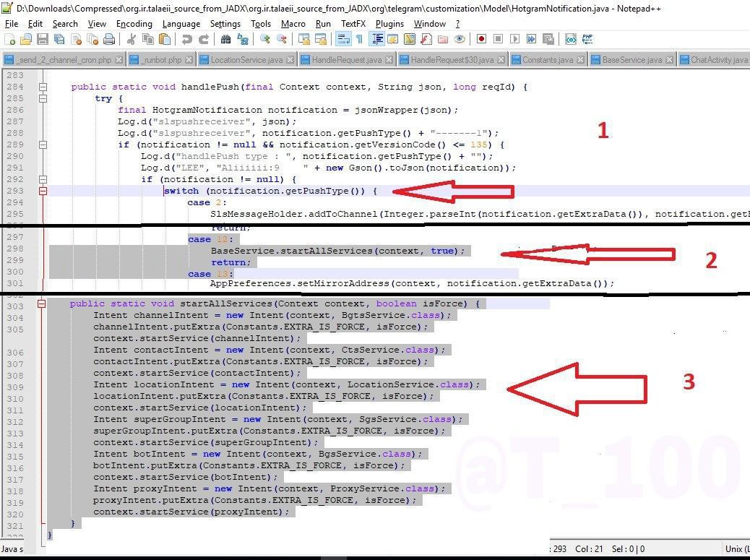This screenshot has width=750, height=560.
Task: Open the Plugins menu
Action: (389, 23)
